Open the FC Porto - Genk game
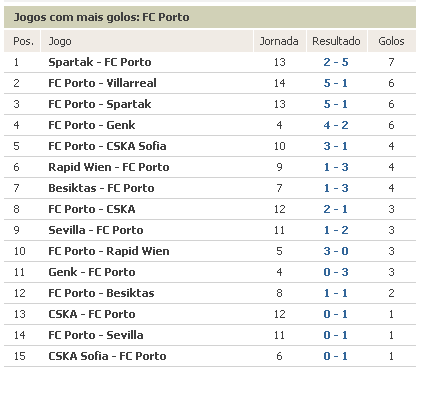Screen dimensions: 421x395 (92, 125)
